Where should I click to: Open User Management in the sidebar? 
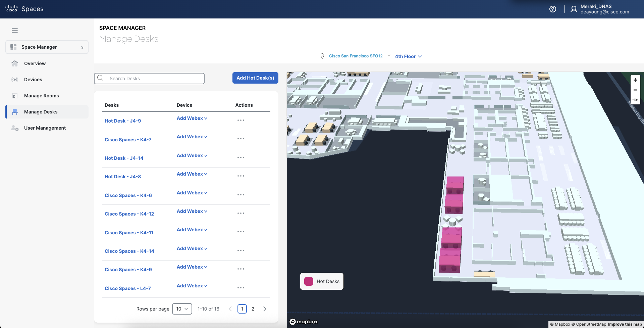(x=45, y=128)
